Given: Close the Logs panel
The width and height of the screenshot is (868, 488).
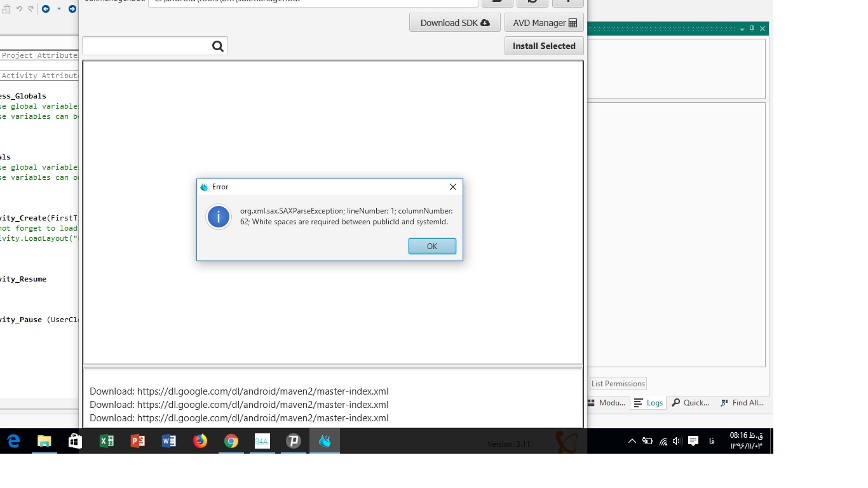Looking at the screenshot, I should [763, 29].
